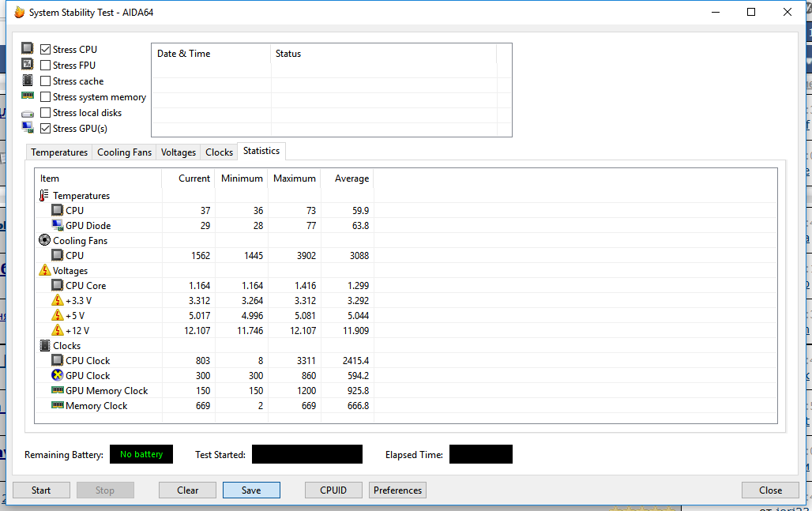Click the CPU Core voltage chip icon
The height and width of the screenshot is (511, 812).
click(x=57, y=286)
